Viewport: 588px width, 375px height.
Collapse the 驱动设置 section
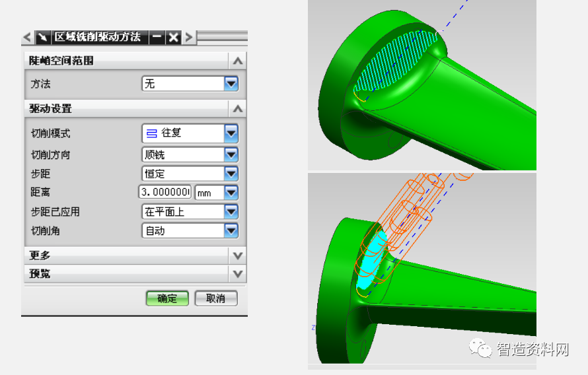(x=238, y=109)
